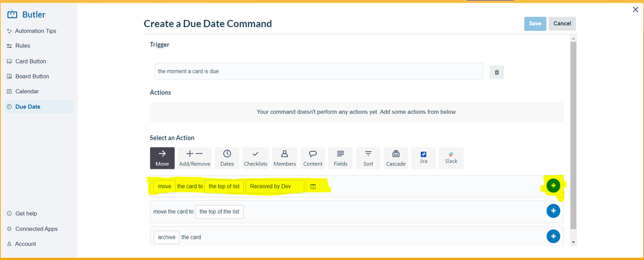Click the board selector icon beside list name
644x260 pixels.
(313, 187)
